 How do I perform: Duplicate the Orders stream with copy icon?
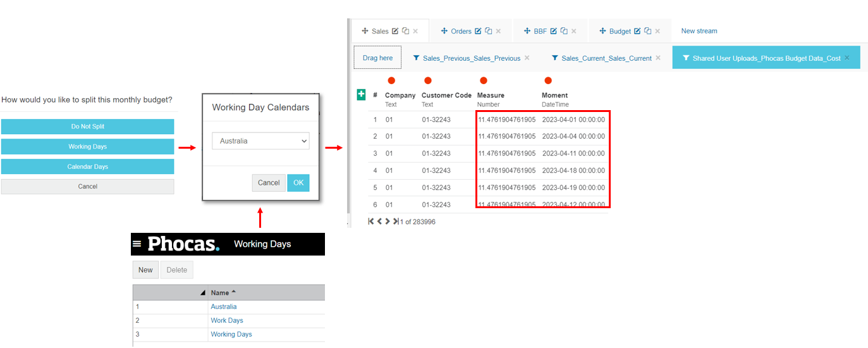tap(488, 31)
